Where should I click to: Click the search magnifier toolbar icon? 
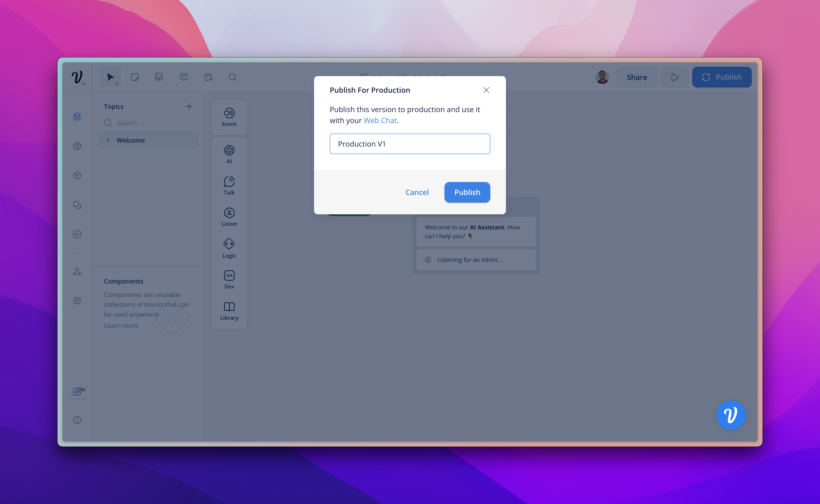point(233,77)
